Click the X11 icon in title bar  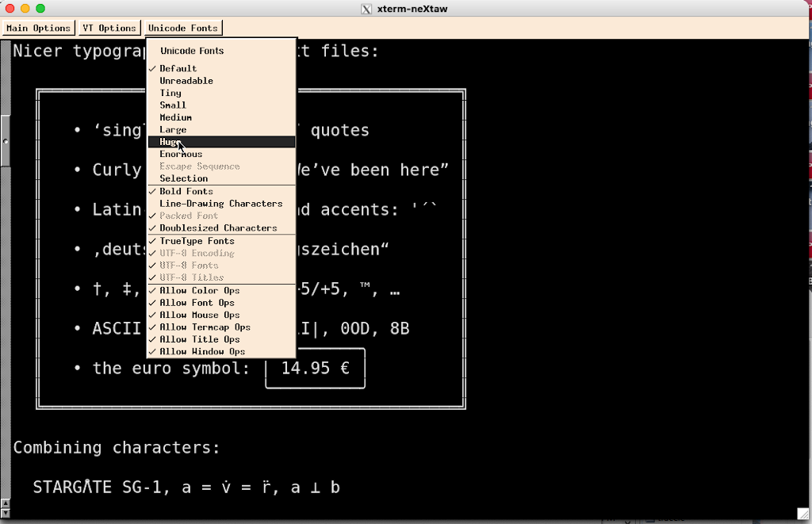(366, 9)
